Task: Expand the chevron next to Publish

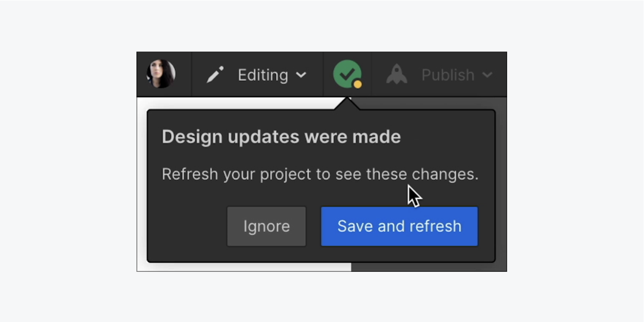Action: 487,75
